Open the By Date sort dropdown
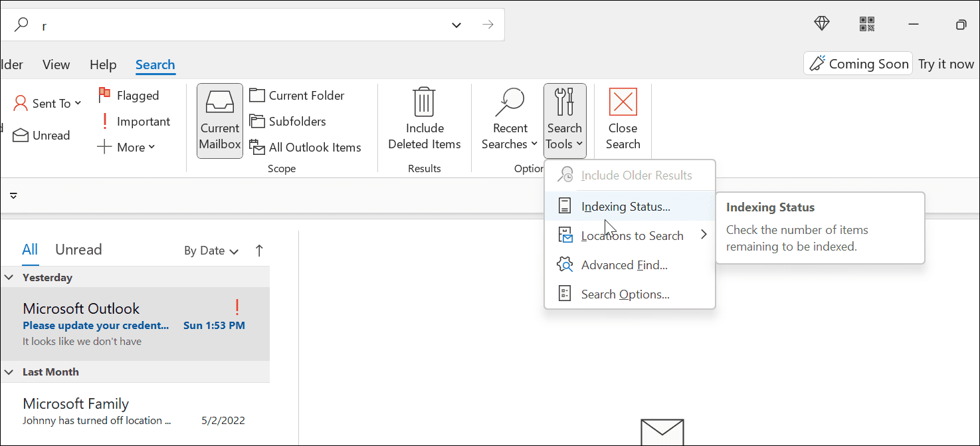 (x=211, y=251)
